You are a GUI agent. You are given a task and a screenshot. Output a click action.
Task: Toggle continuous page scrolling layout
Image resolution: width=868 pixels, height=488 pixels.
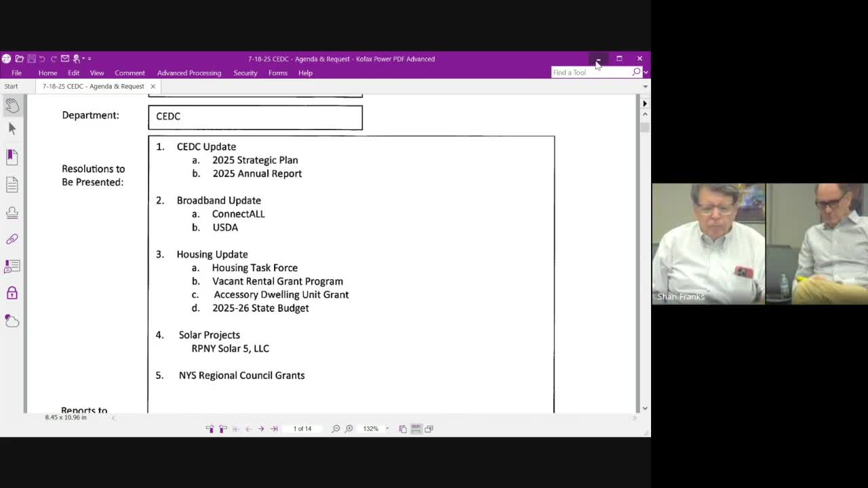pyautogui.click(x=416, y=429)
